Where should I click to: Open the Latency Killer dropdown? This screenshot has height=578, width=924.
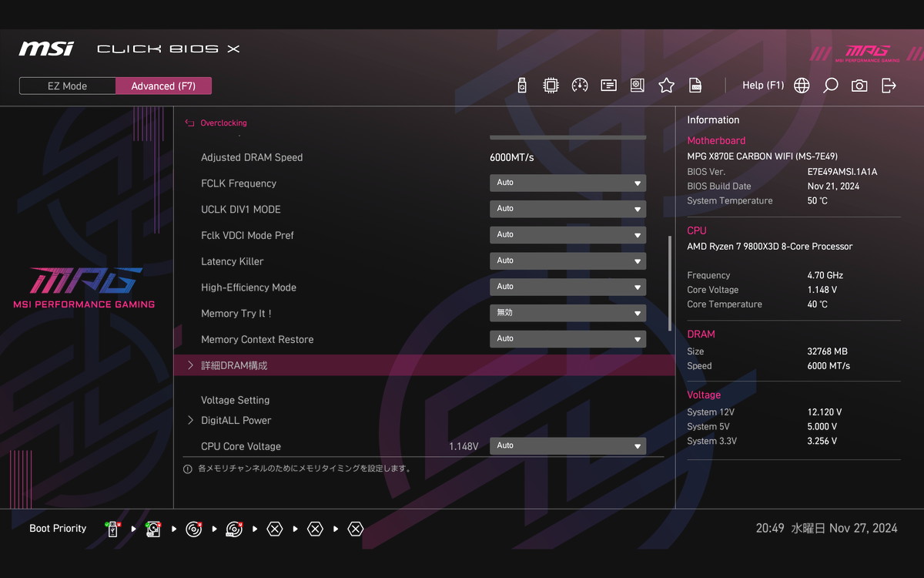click(567, 261)
